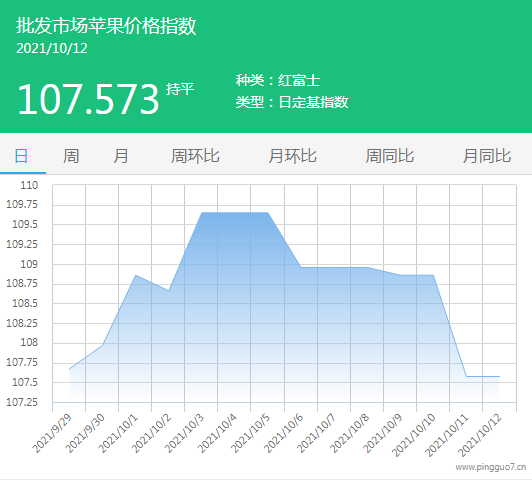This screenshot has width=532, height=480.
Task: Open the 月同比 tab
Action: (487, 156)
